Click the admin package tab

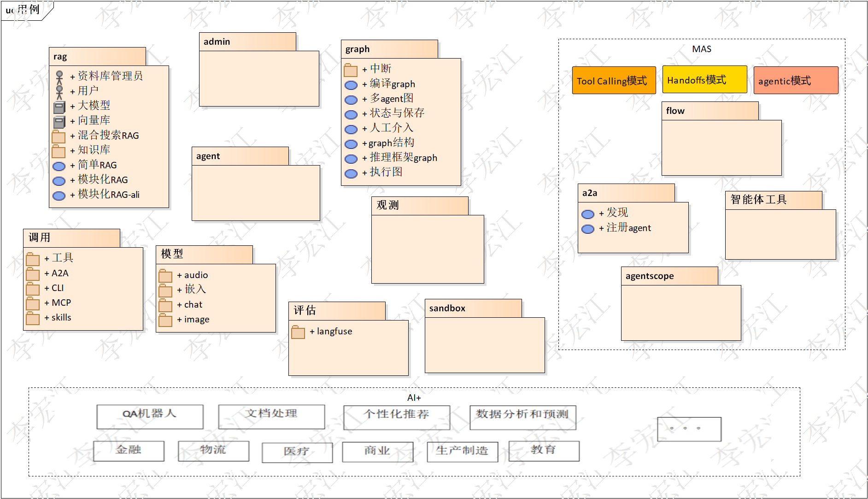coord(247,42)
